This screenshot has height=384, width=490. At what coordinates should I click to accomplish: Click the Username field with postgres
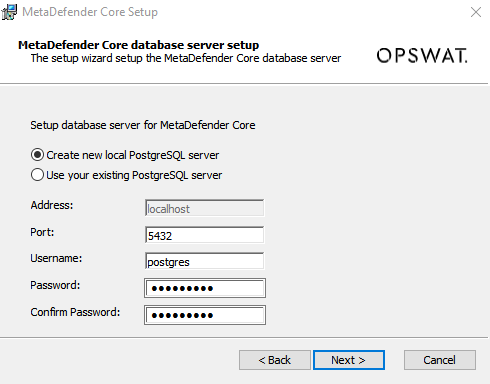pos(205,262)
